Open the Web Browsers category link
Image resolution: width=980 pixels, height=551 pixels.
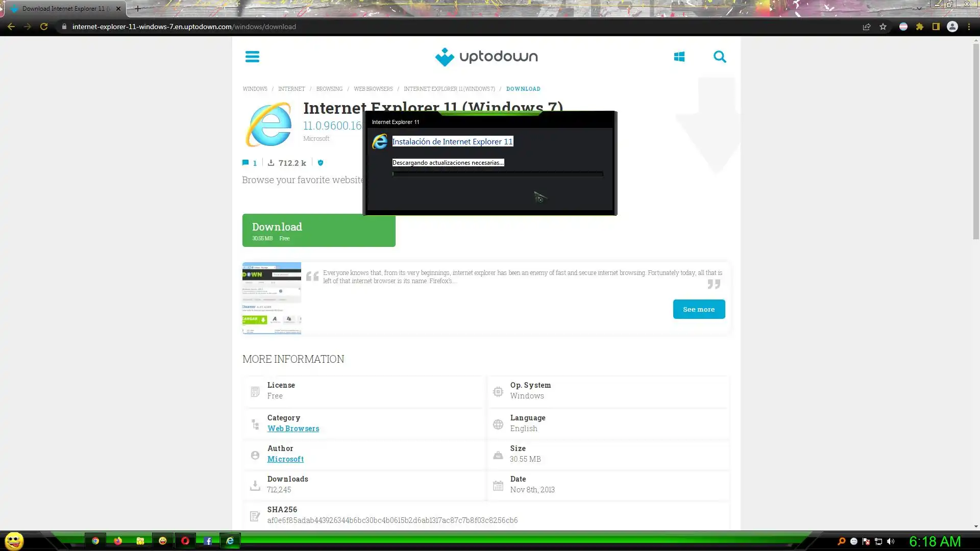[293, 429]
